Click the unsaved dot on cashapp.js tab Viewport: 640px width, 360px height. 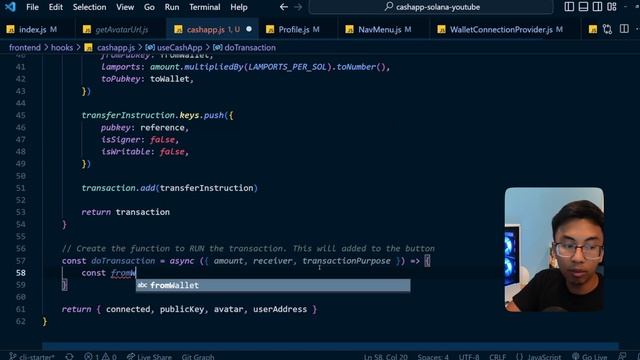pyautogui.click(x=249, y=29)
